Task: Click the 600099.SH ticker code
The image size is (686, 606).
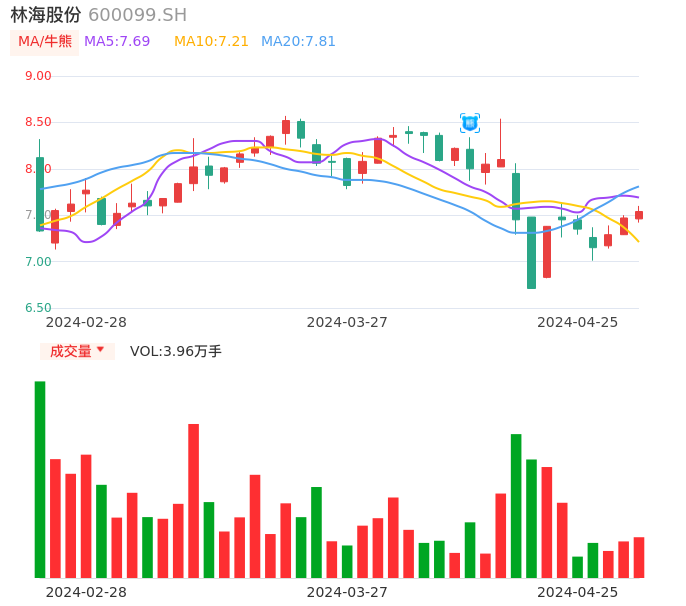Action: tap(137, 15)
